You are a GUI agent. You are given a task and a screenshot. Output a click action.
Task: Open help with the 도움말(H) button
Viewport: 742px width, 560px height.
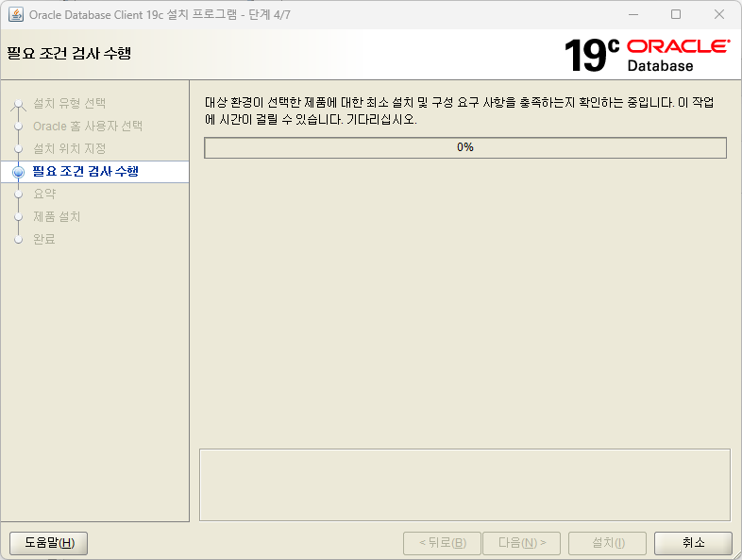49,542
